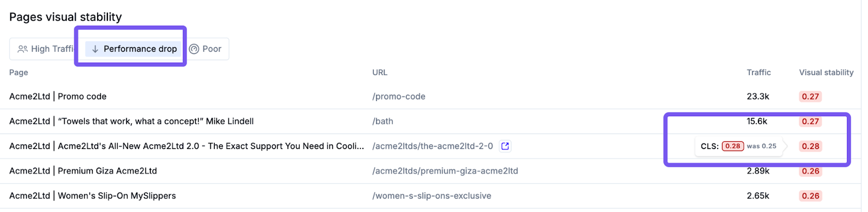The height and width of the screenshot is (212, 868).
Task: Open the /promo-code URL link
Action: [x=399, y=97]
